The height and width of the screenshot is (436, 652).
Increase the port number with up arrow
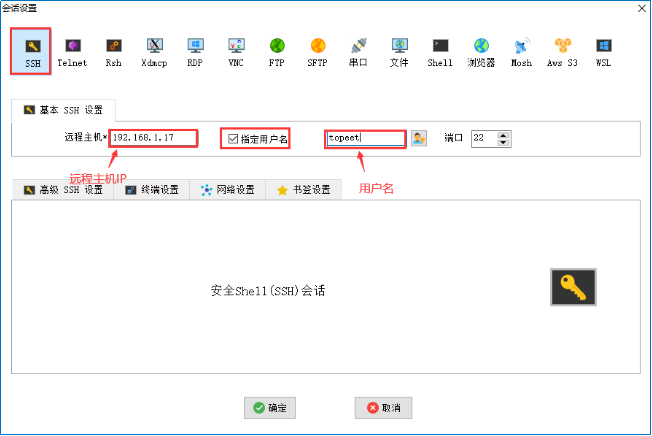point(503,135)
